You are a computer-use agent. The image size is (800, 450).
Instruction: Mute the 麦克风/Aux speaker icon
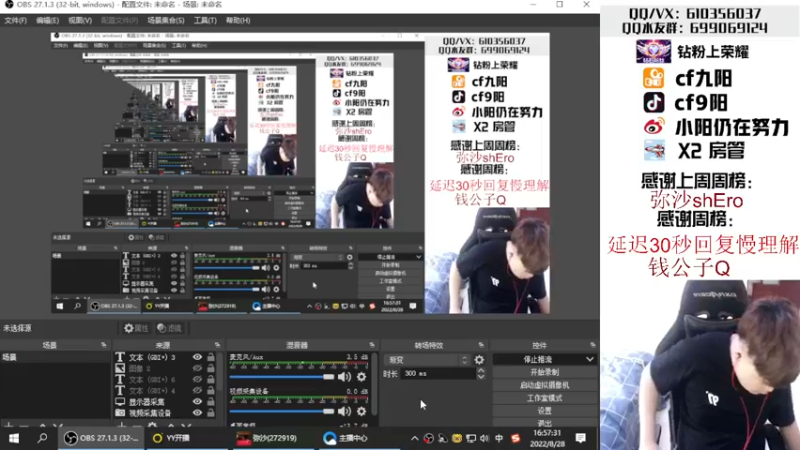point(344,377)
